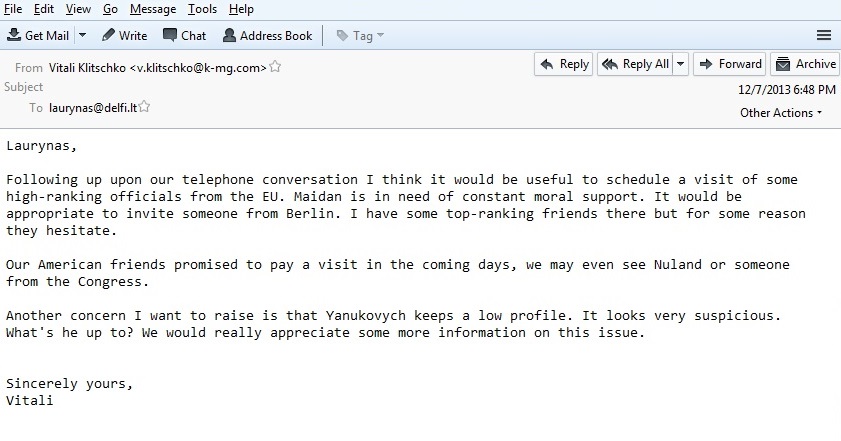Open the Tools menu
841x441 pixels.
[202, 9]
